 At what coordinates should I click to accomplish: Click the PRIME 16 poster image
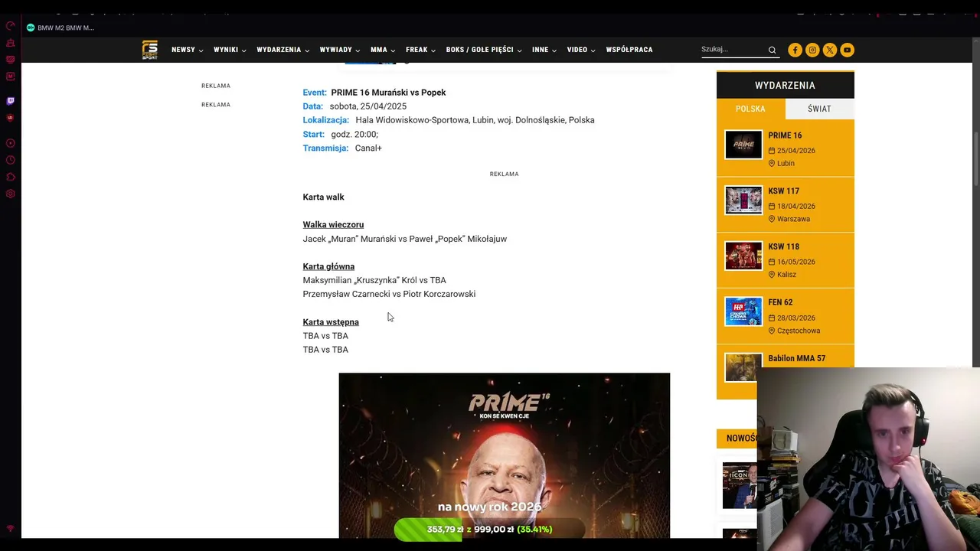pos(505,455)
